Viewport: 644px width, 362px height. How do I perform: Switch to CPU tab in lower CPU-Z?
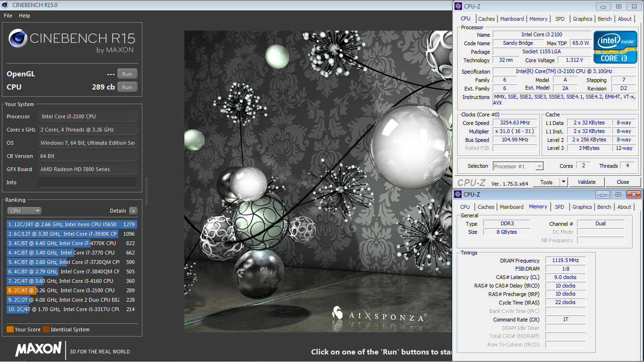(465, 207)
